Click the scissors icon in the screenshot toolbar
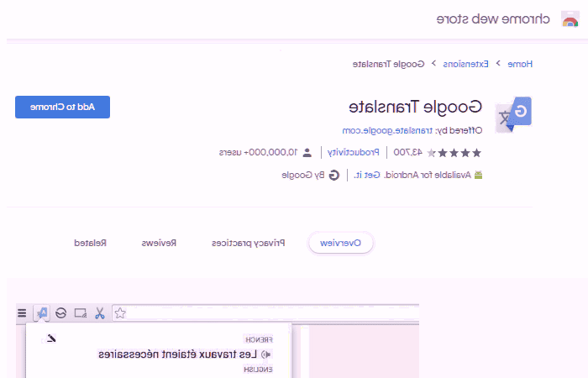Viewport: 588px width, 378px height. 99,313
